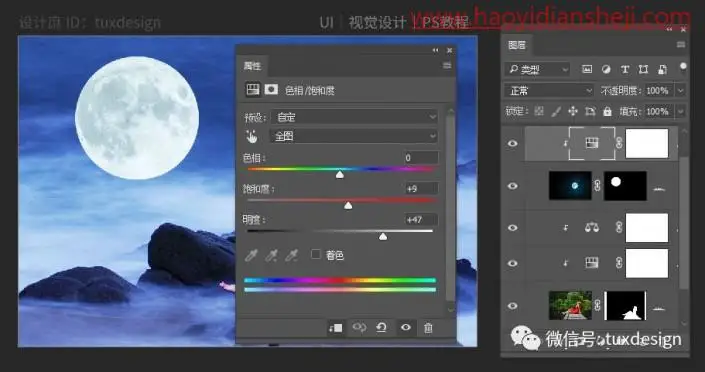Image resolution: width=705 pixels, height=372 pixels.
Task: Open the Layers panel menu icon
Action: pos(681,44)
